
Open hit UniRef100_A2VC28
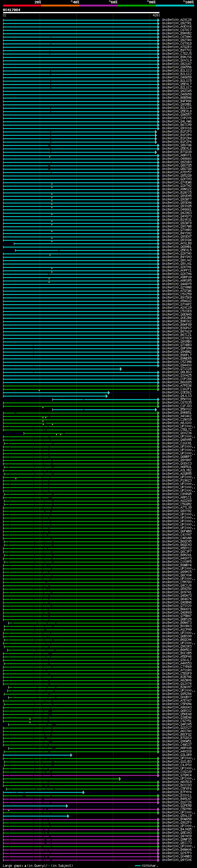point(176,20)
